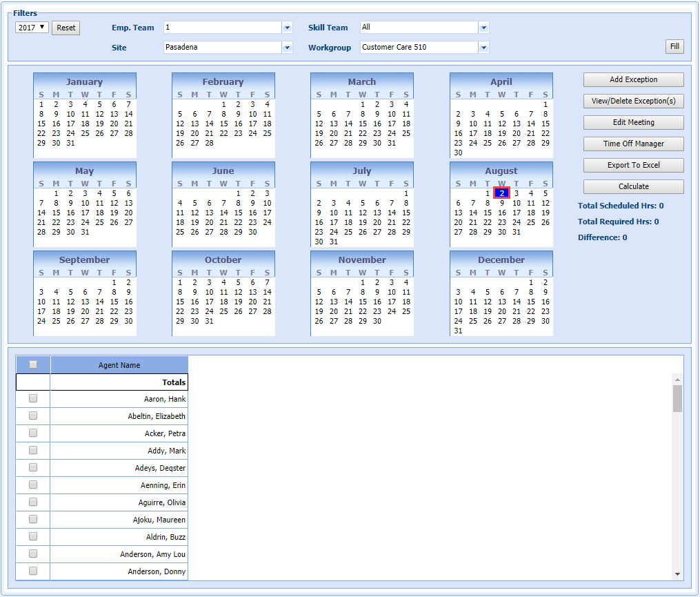Toggle the select-all checkbox in header

(33, 365)
